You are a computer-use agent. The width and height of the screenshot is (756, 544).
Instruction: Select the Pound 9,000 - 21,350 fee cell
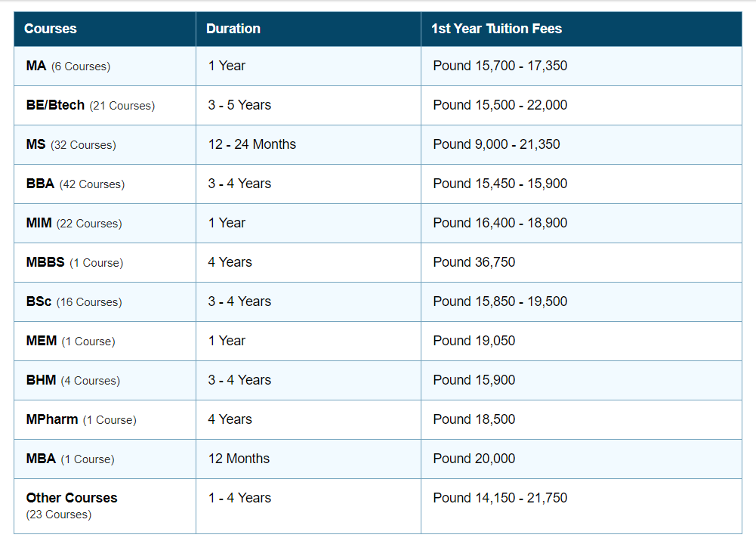(496, 144)
